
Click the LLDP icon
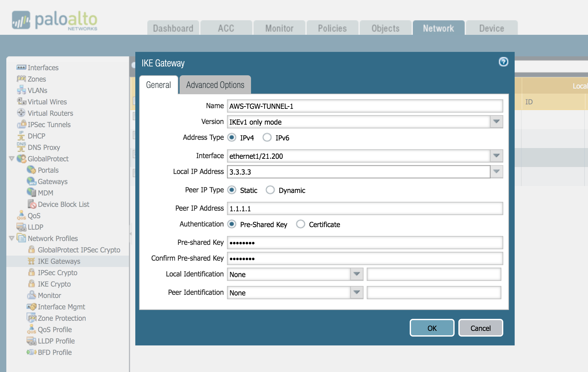click(x=21, y=227)
